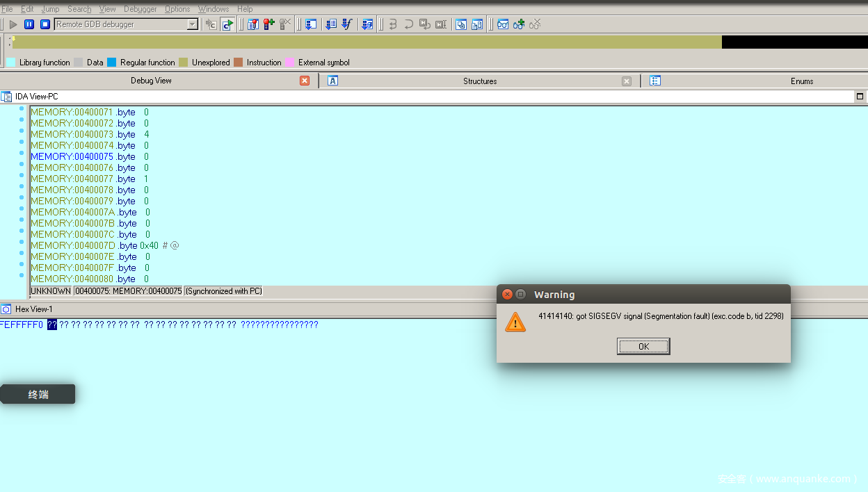Select the line MEMORY:00400075

click(x=90, y=156)
